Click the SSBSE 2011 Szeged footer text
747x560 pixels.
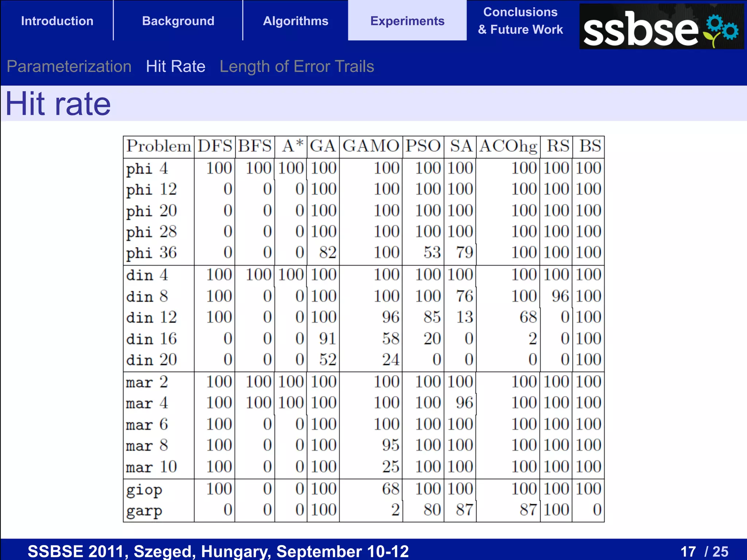click(218, 551)
